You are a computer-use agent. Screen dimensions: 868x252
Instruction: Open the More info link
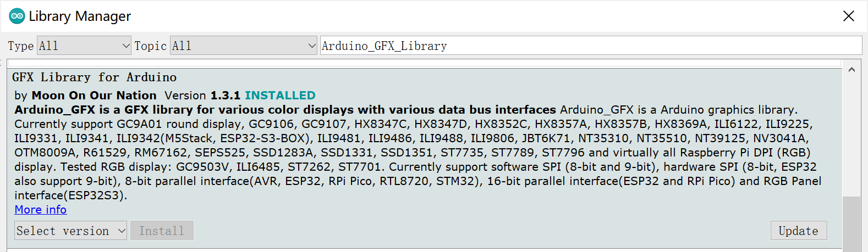(41, 210)
